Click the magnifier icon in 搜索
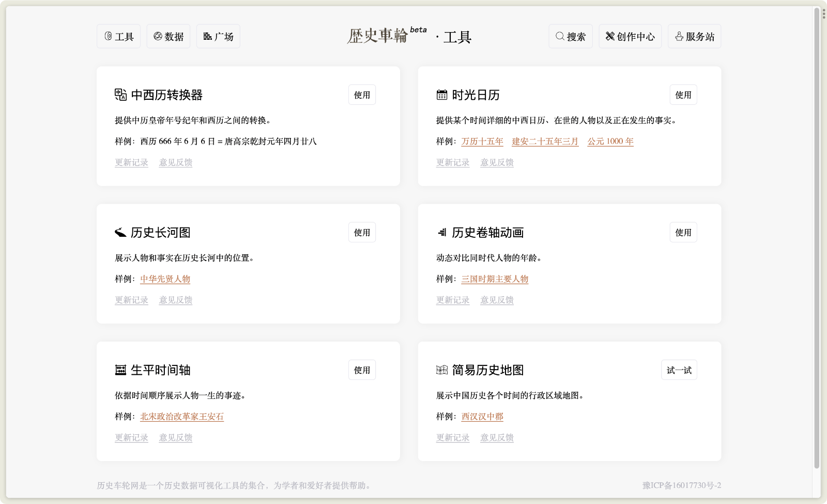This screenshot has height=504, width=827. coord(559,36)
